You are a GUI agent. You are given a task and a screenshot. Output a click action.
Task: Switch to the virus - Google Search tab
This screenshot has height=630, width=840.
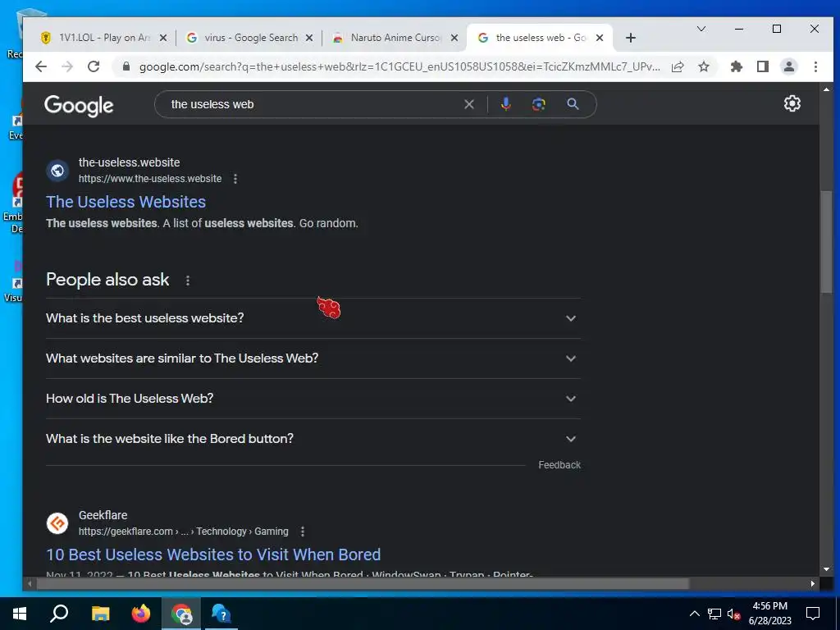[251, 38]
